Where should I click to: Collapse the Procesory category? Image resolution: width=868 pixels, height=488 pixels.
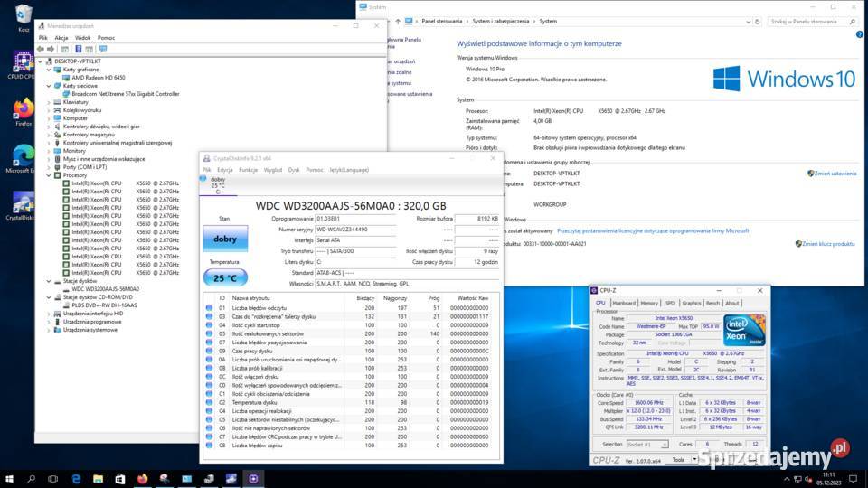point(49,175)
